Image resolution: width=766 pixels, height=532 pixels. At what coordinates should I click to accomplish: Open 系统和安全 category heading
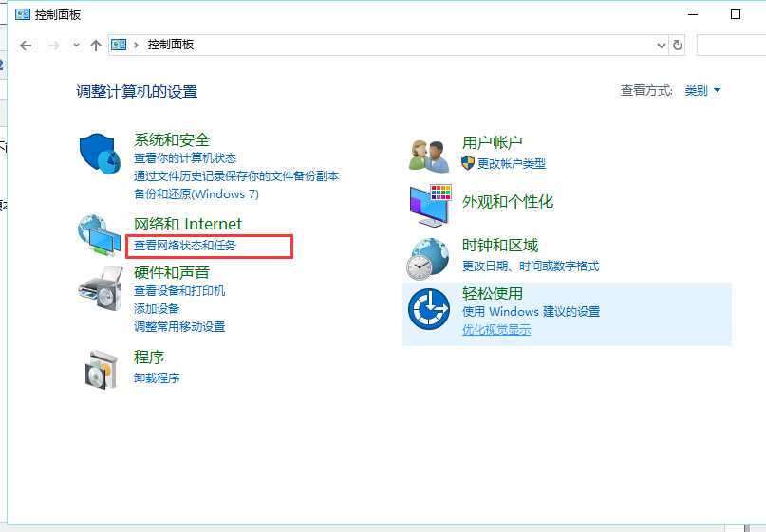[x=172, y=140]
